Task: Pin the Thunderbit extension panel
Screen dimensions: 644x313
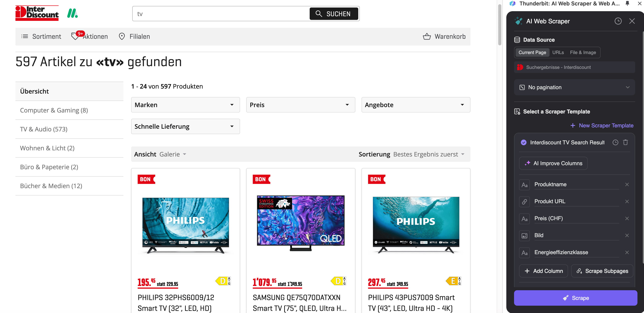Action: 627,3
